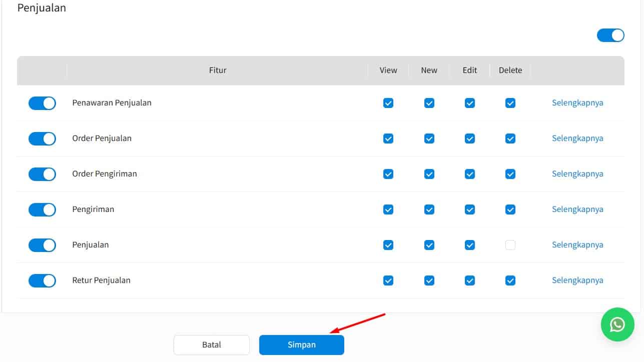The height and width of the screenshot is (362, 644).
Task: Disable the Pengiriman feature toggle
Action: (42, 209)
